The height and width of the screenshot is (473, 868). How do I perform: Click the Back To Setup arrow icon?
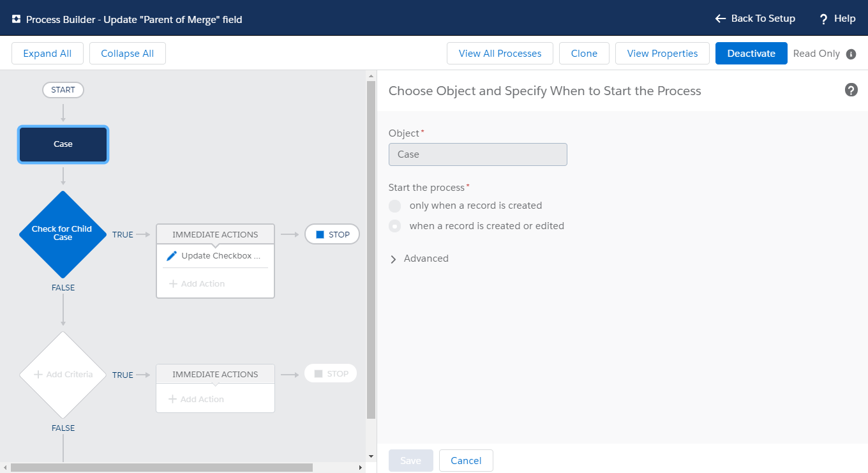721,19
